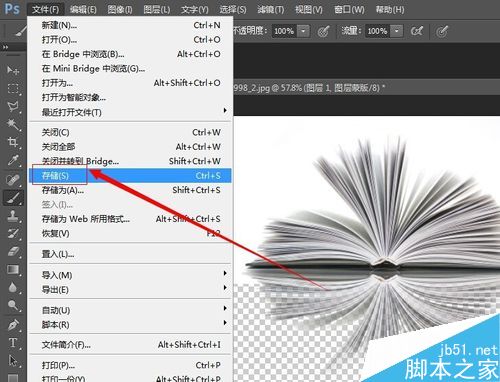This screenshot has width=500, height=382.
Task: Open the 文字(Y) menu
Action: pyautogui.click(x=195, y=9)
